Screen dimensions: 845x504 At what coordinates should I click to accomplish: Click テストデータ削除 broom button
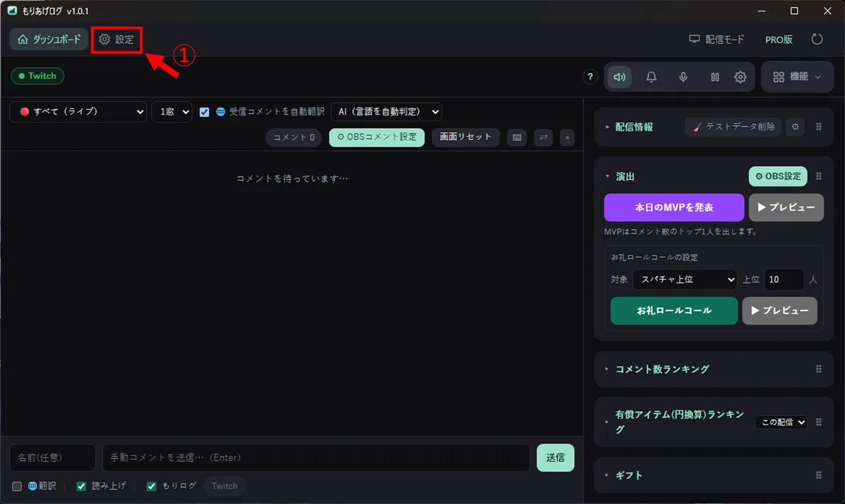(x=733, y=127)
